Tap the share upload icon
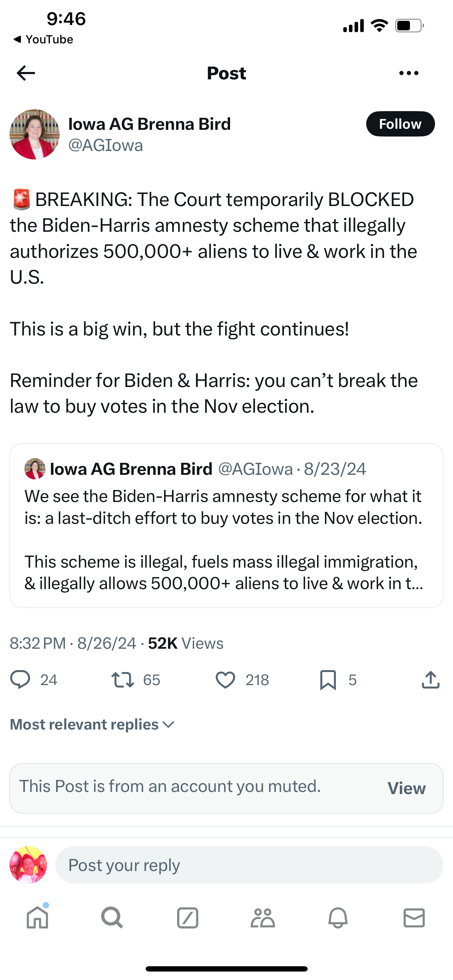The image size is (453, 980). tap(430, 680)
